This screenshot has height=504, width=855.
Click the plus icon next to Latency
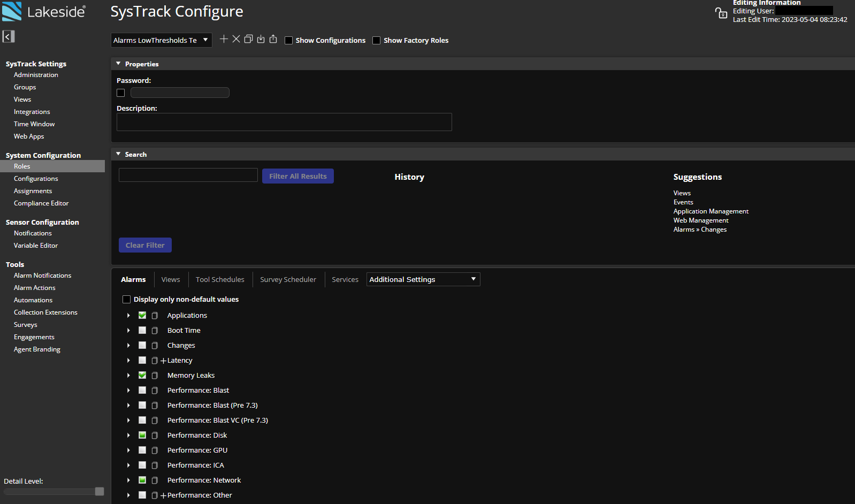tap(164, 361)
